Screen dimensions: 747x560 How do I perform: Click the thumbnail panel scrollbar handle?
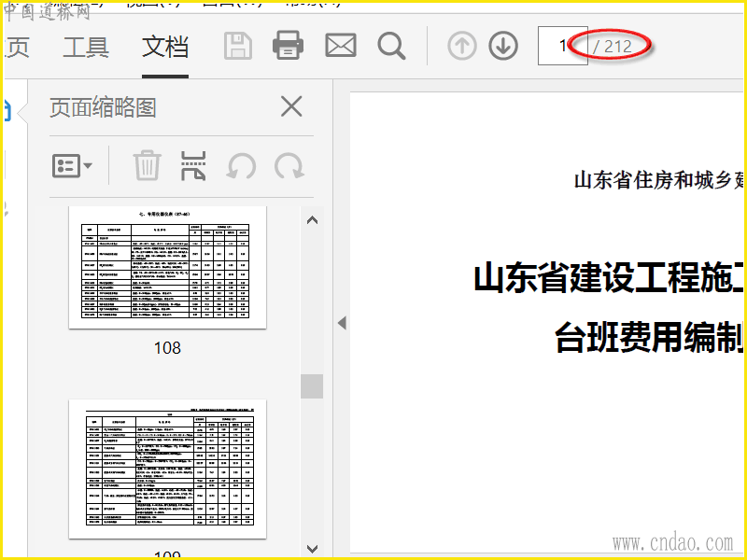[x=312, y=385]
